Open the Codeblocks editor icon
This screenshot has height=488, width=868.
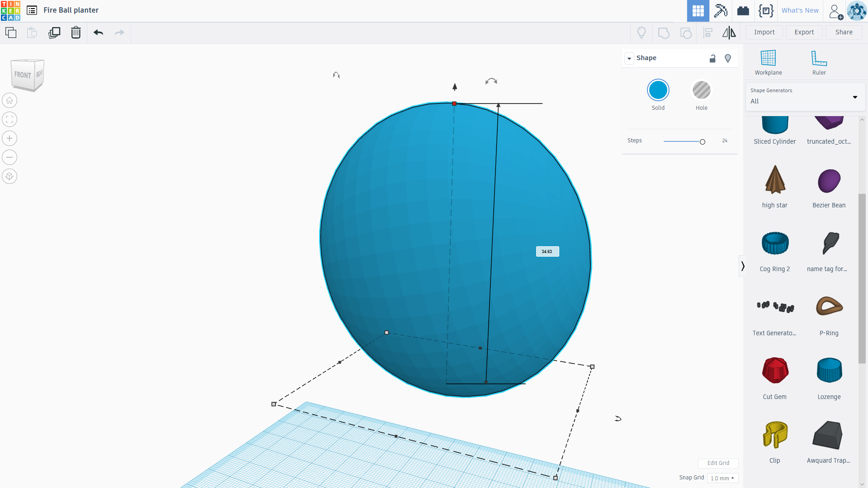[x=766, y=11]
